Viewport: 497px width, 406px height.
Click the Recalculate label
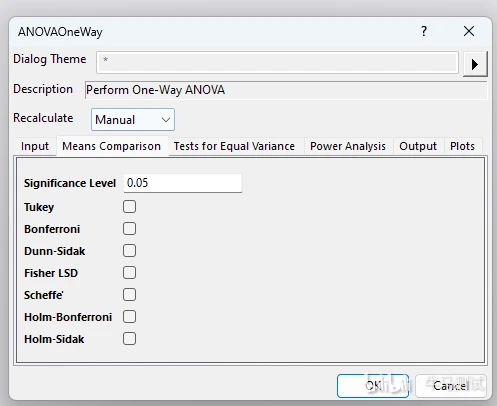coord(43,118)
